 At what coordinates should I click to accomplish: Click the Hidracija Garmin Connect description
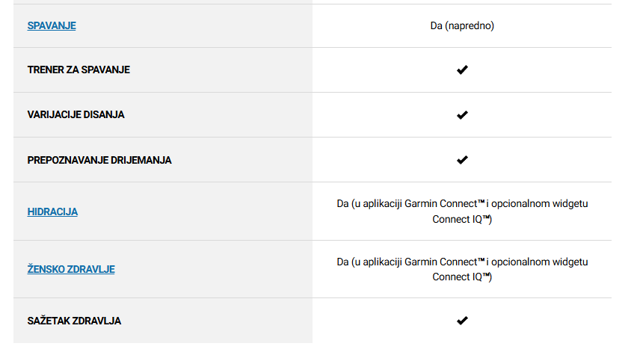point(462,212)
